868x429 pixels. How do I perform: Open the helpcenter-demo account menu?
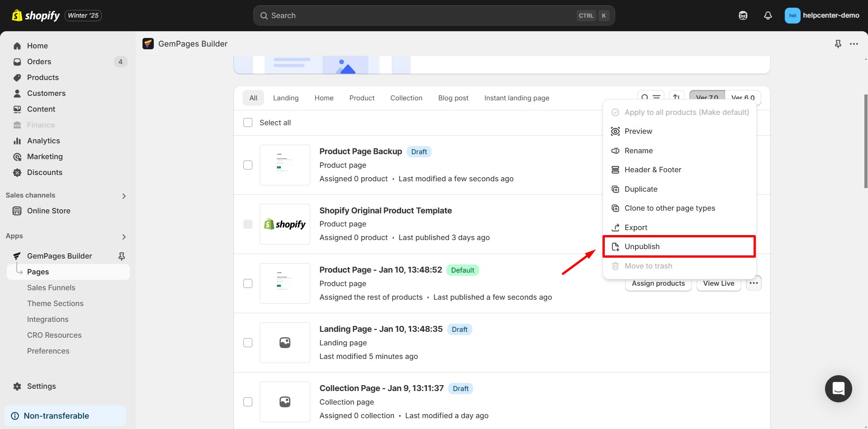(x=821, y=15)
